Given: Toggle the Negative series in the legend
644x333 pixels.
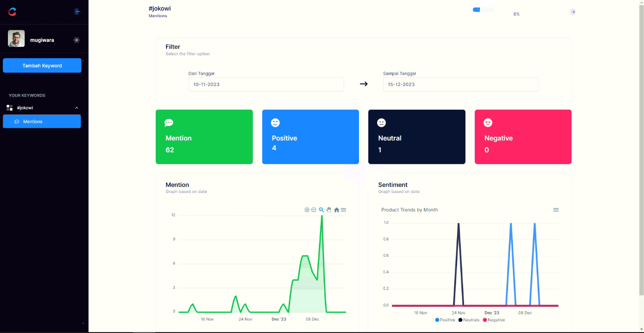Looking at the screenshot, I should (x=494, y=320).
